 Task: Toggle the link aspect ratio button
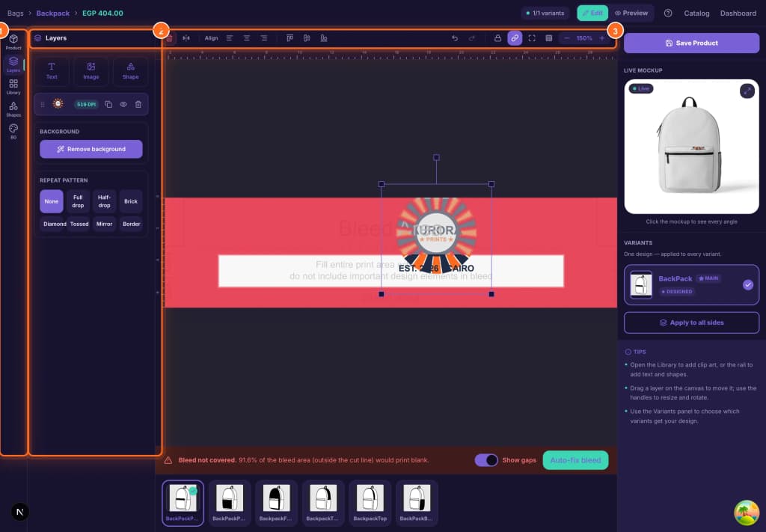point(515,38)
